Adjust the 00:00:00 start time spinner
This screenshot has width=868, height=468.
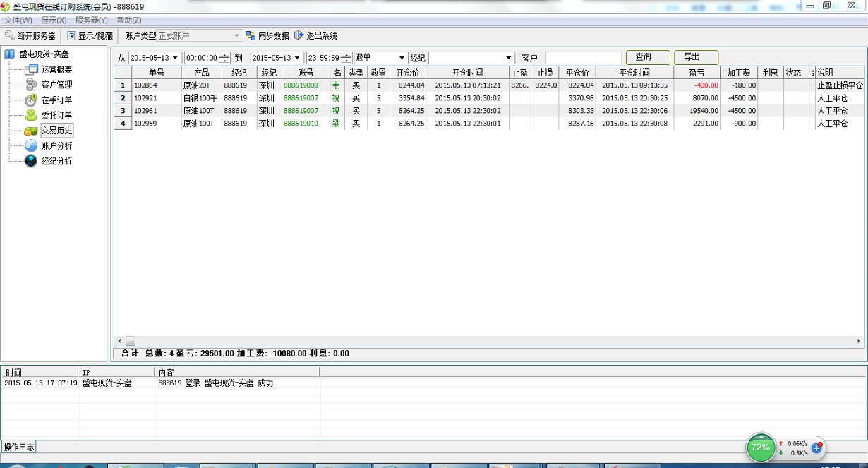tap(224, 58)
